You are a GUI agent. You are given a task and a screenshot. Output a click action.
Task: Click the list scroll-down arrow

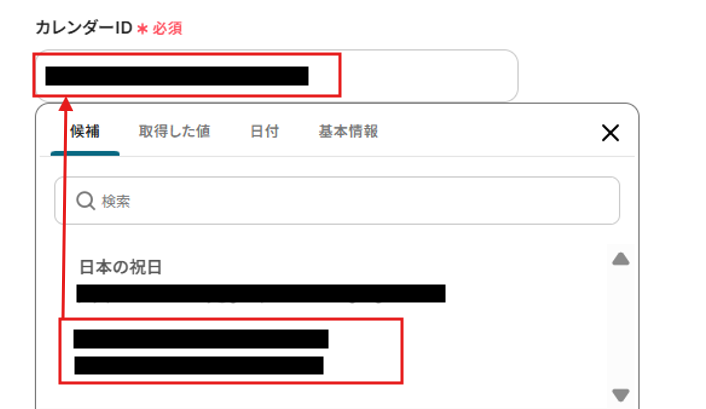620,395
